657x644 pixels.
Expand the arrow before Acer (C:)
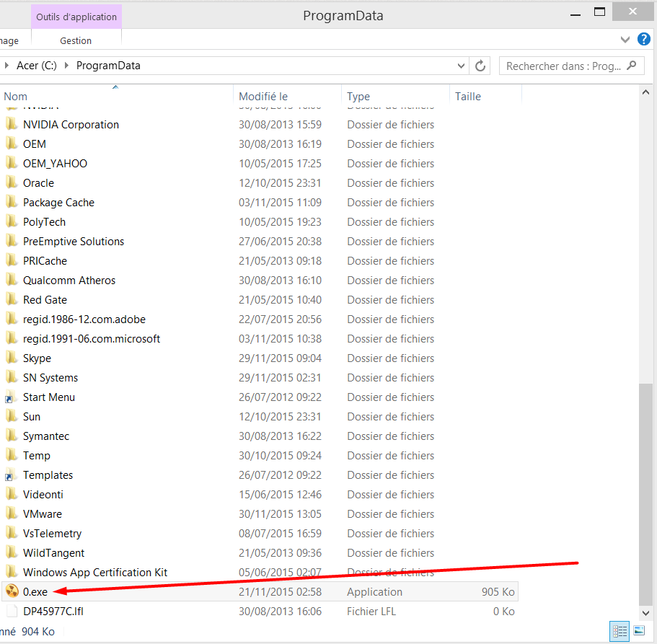(6, 66)
